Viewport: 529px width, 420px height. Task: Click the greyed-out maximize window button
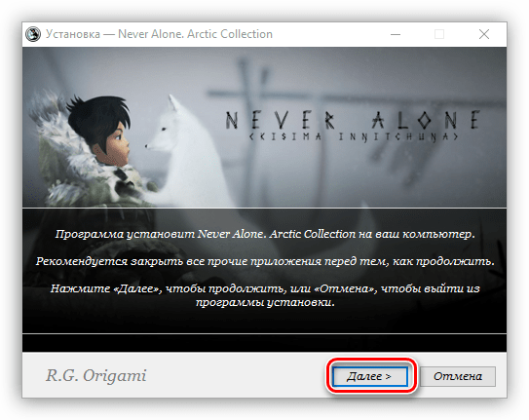(439, 34)
